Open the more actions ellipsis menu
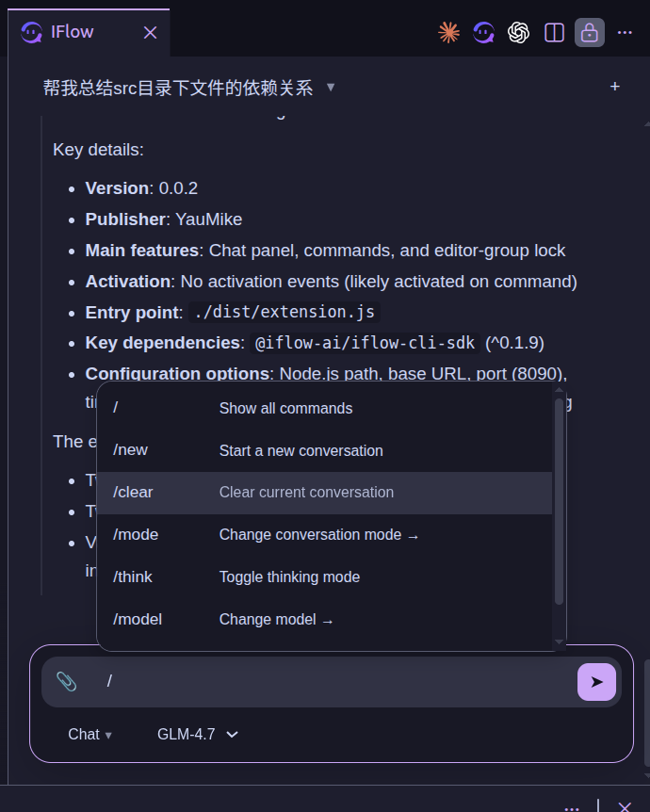This screenshot has width=650, height=812. [625, 32]
